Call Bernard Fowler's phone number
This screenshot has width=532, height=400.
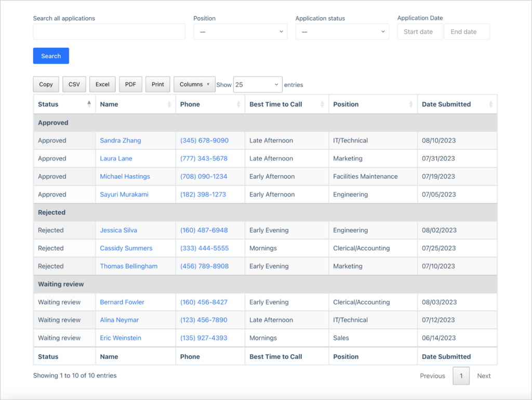coord(204,302)
